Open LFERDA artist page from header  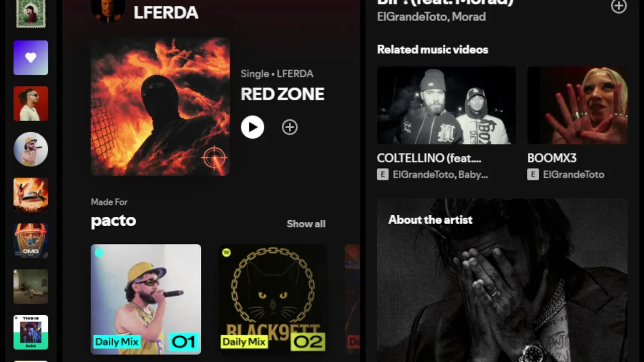click(166, 13)
